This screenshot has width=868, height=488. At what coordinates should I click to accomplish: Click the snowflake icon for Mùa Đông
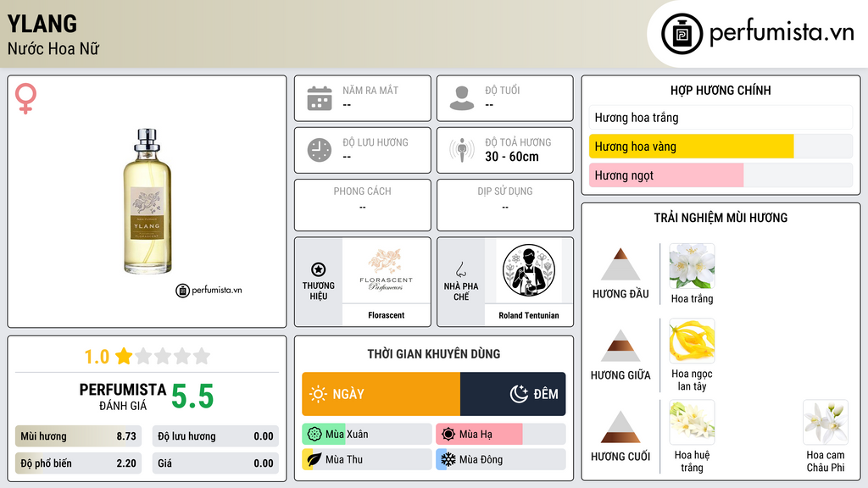click(x=448, y=459)
